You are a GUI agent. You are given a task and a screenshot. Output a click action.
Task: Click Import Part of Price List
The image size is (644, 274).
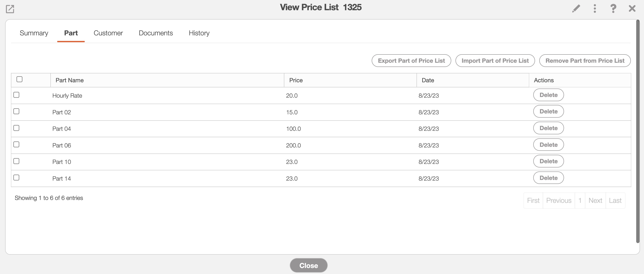[495, 61]
